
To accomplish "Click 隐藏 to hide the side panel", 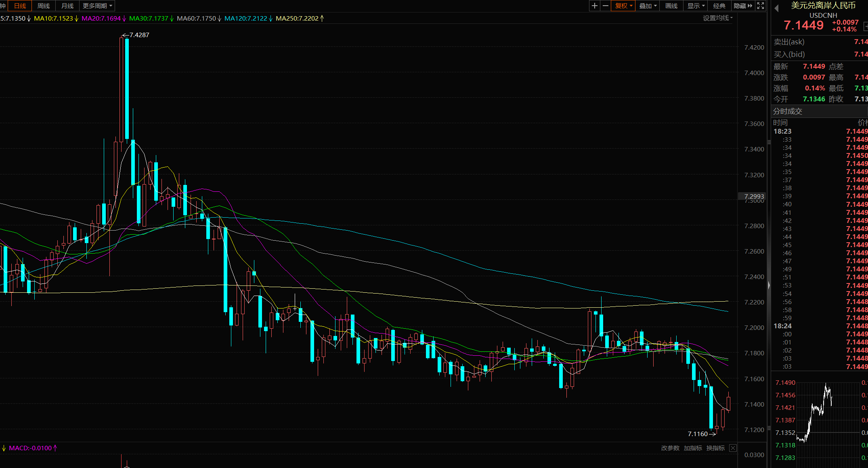I will pos(743,6).
